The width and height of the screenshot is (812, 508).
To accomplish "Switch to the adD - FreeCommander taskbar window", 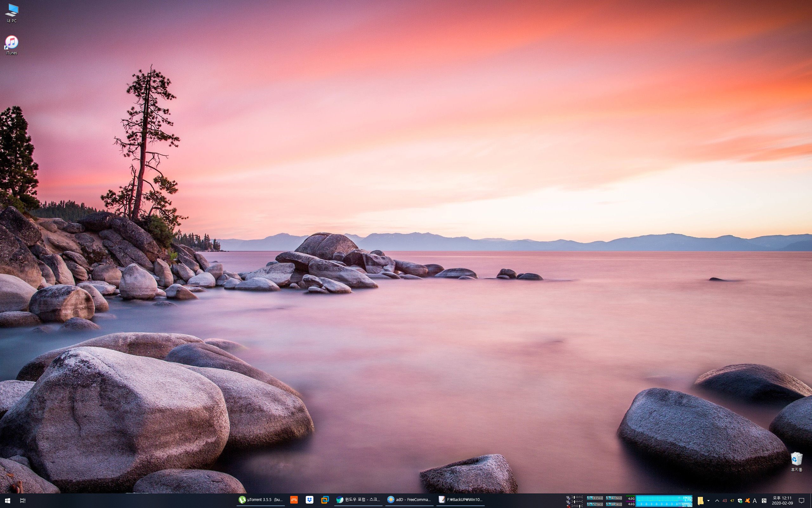I will pyautogui.click(x=409, y=500).
